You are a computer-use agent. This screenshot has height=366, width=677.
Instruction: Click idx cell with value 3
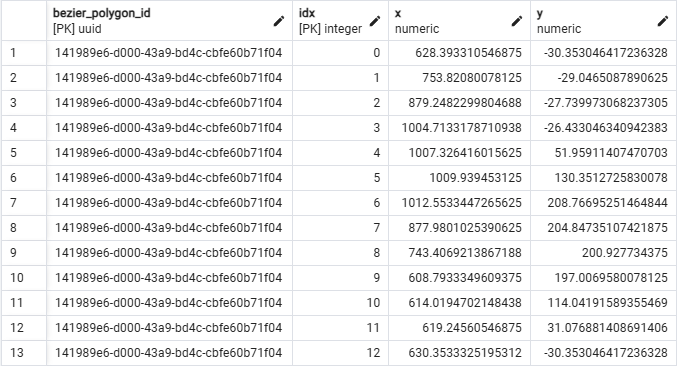(341, 128)
